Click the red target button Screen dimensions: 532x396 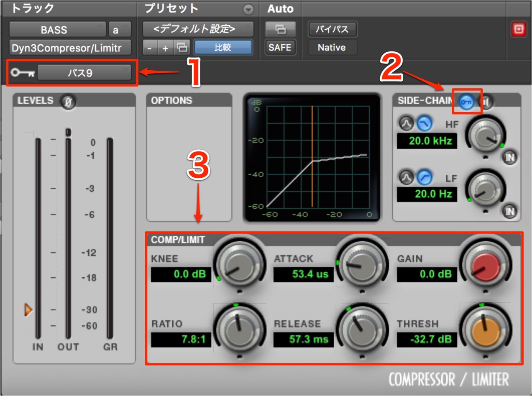click(519, 30)
